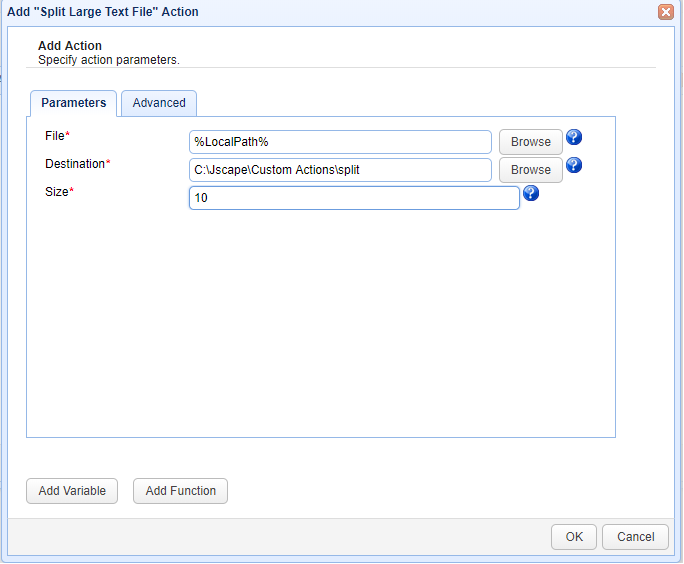Viewport: 684px width, 564px height.
Task: Select the Parameters tab
Action: coord(73,103)
